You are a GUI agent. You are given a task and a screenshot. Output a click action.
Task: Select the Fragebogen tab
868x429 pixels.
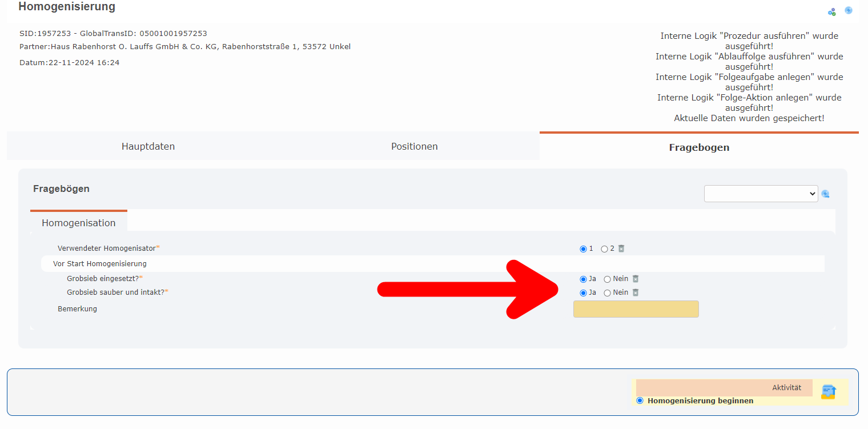click(699, 147)
